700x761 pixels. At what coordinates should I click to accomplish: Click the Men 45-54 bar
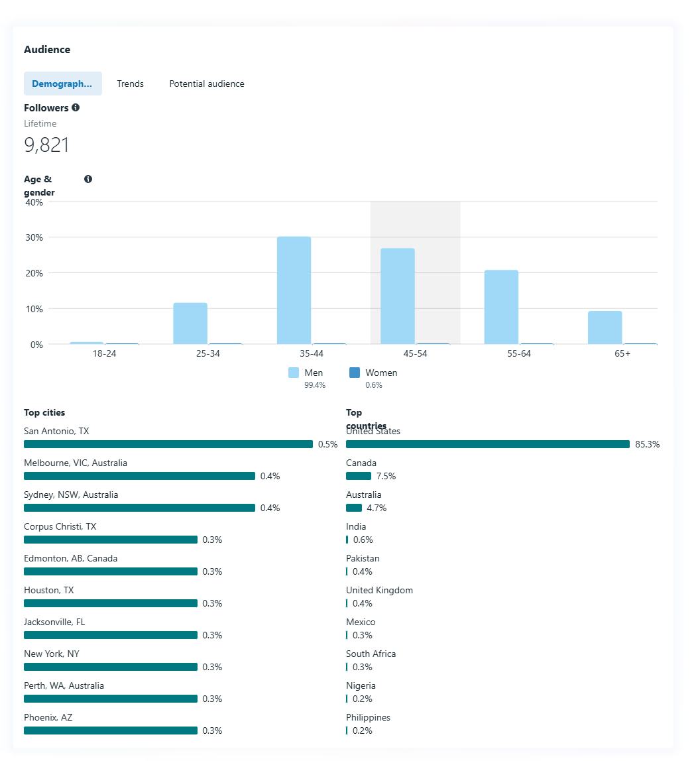[398, 296]
